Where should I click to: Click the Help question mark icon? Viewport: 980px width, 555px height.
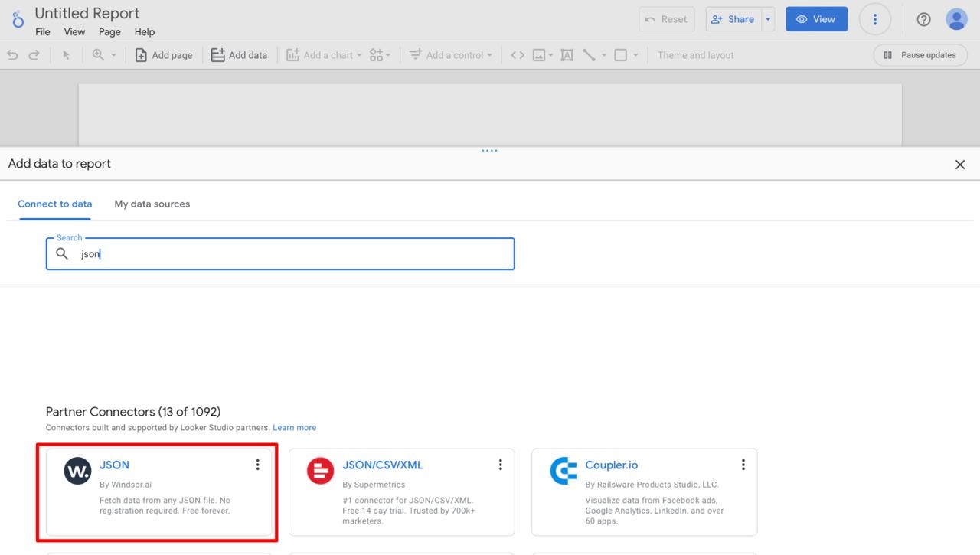pos(923,19)
